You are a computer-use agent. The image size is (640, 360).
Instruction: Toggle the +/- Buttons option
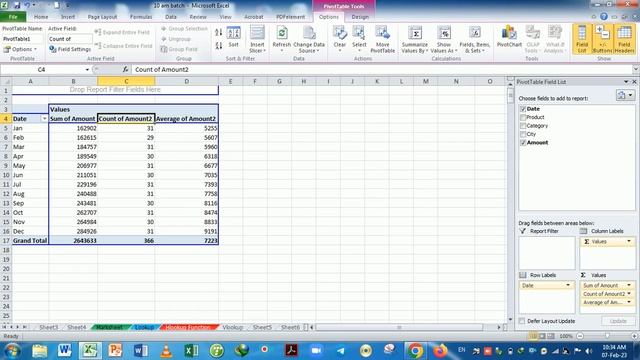click(x=602, y=39)
